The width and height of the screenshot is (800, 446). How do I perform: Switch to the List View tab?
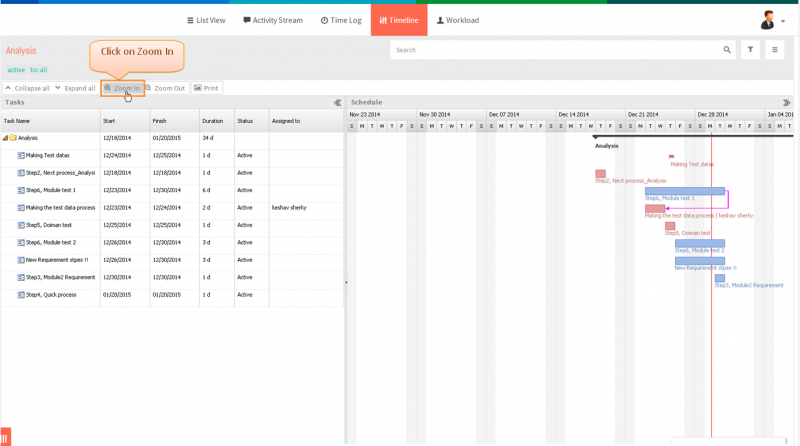click(206, 20)
